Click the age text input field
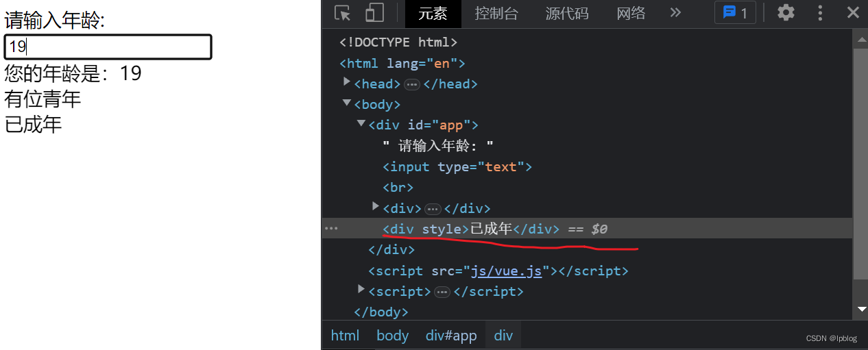Screen dimensions: 868x350 click(108, 47)
